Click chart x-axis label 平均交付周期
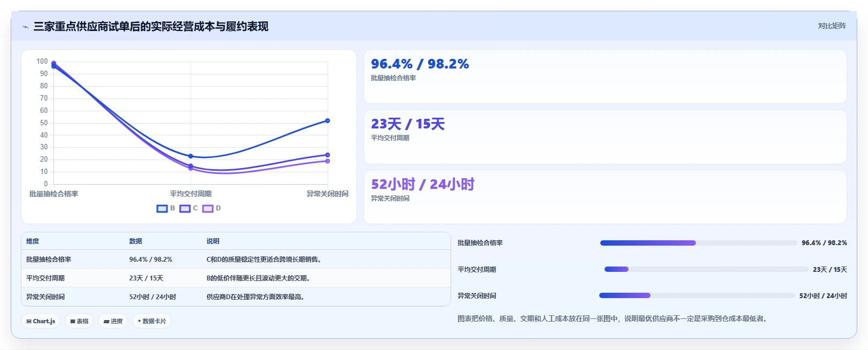This screenshot has width=868, height=350. [191, 194]
